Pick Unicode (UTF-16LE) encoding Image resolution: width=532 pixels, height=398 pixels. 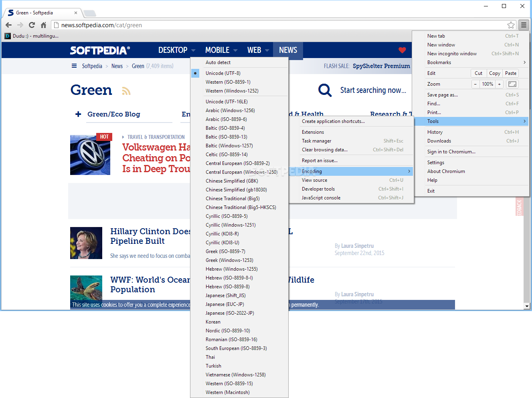click(x=239, y=102)
